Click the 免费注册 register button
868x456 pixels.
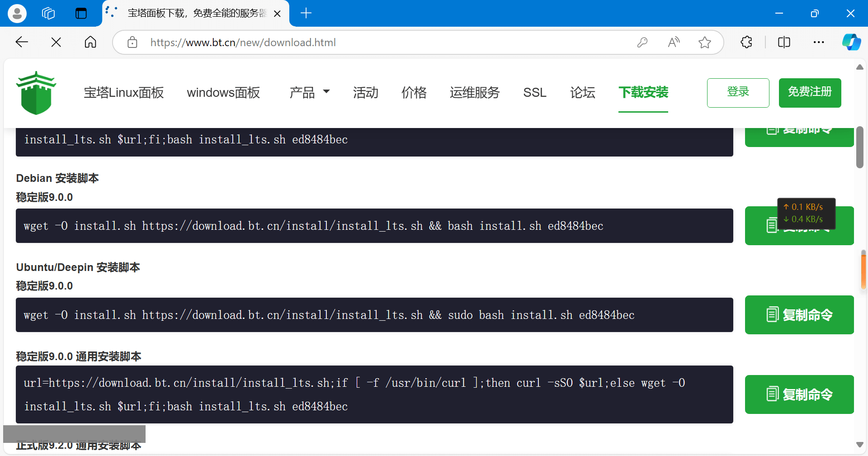[810, 92]
